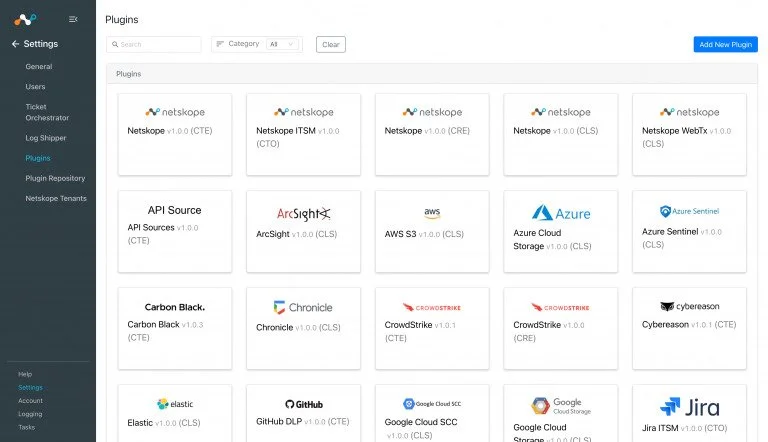Click the Clear filter button
The image size is (768, 442).
point(331,44)
